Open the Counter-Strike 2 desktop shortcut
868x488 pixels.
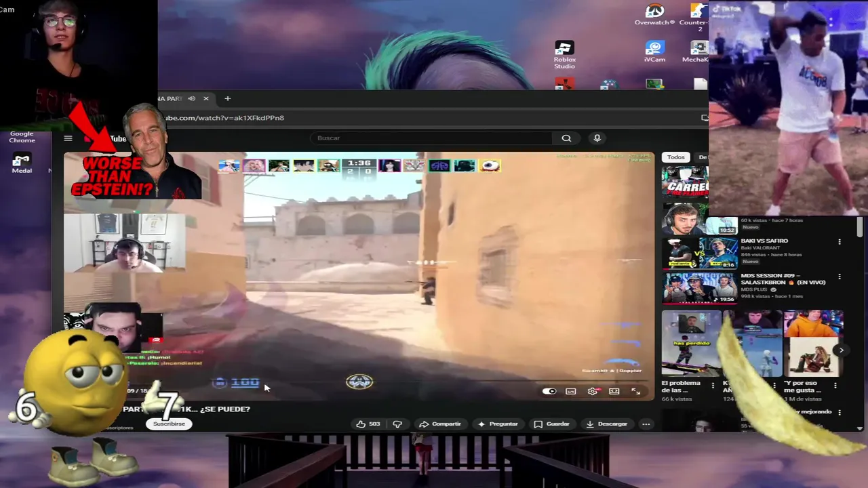click(697, 17)
